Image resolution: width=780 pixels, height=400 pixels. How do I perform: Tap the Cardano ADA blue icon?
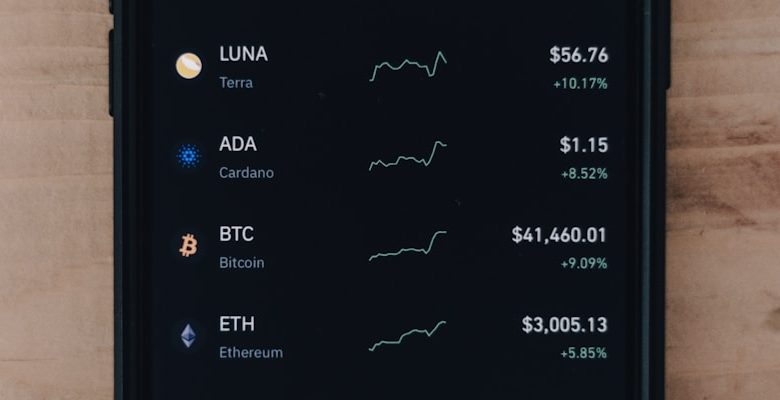189,156
